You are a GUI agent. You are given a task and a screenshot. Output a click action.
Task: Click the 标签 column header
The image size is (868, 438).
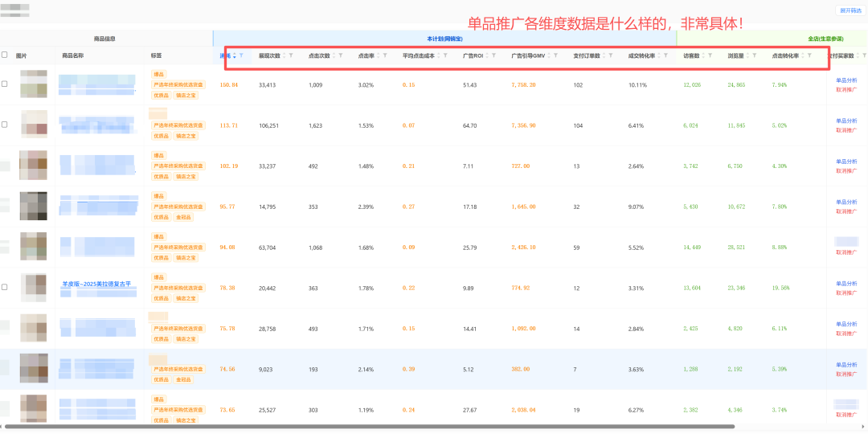pyautogui.click(x=156, y=55)
